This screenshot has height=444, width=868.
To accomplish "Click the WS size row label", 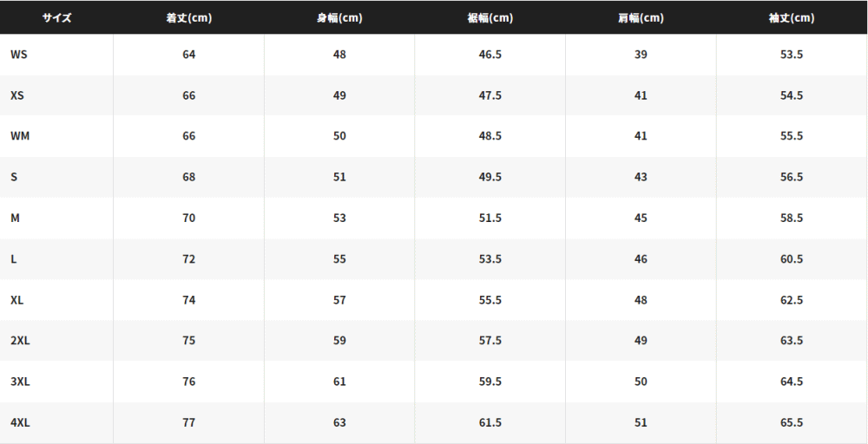I will [x=19, y=54].
